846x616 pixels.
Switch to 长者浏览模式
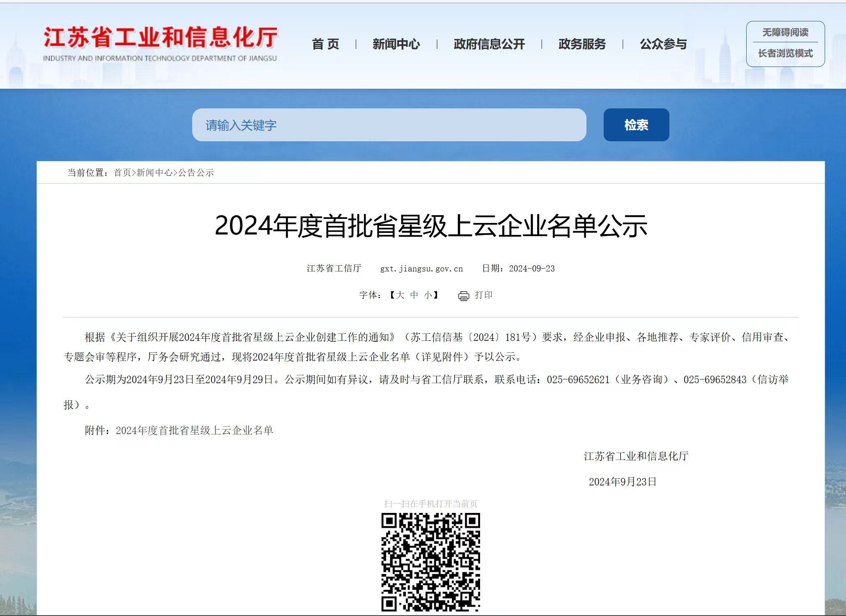(785, 53)
